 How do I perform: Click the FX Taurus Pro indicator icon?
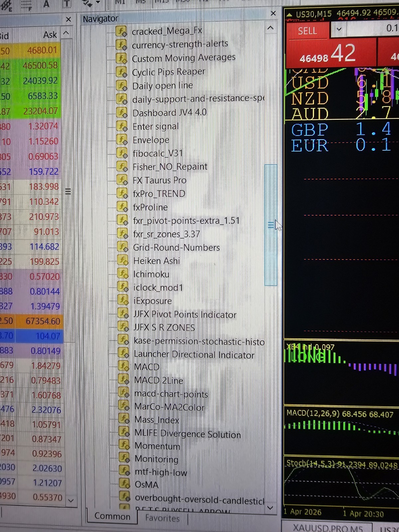(122, 180)
